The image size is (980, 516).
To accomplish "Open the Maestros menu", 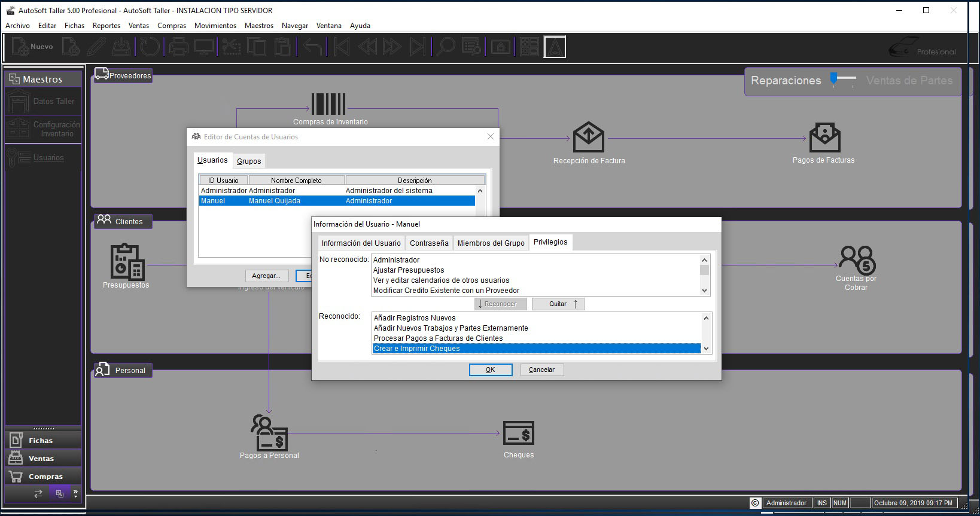I will pyautogui.click(x=259, y=26).
